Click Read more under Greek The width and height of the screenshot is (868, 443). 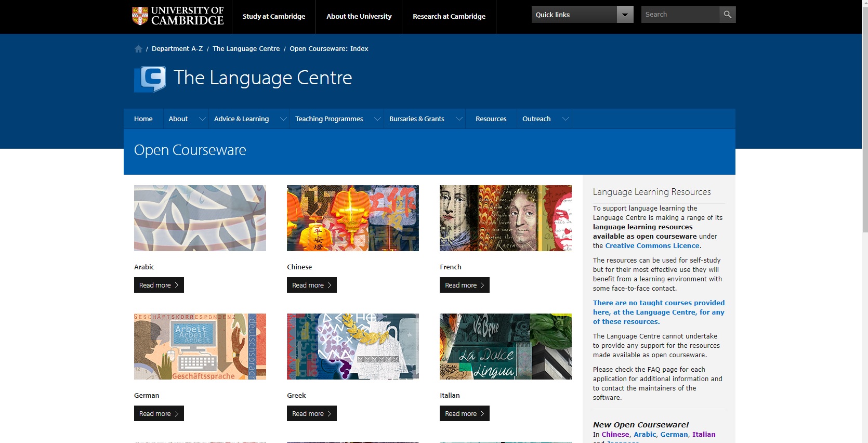[312, 413]
